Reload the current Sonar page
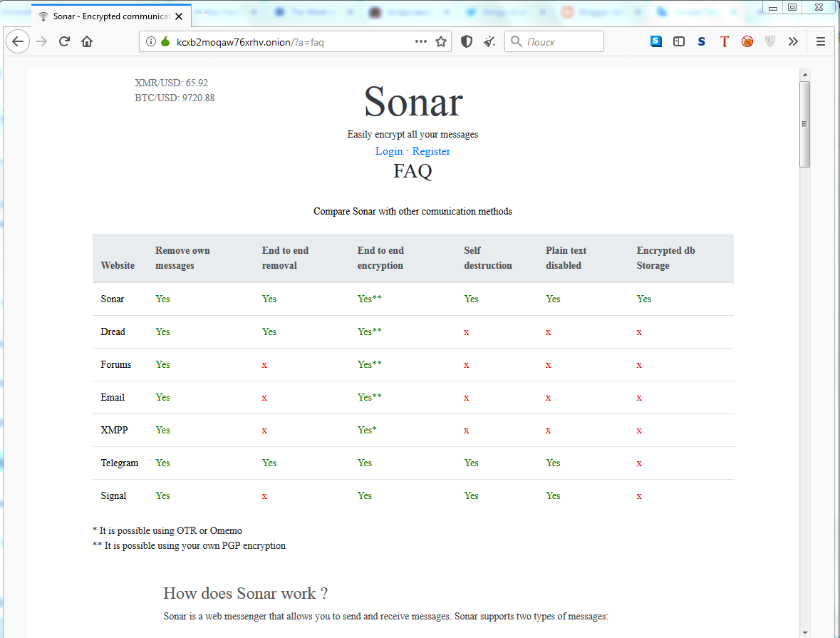The width and height of the screenshot is (840, 638). [64, 41]
